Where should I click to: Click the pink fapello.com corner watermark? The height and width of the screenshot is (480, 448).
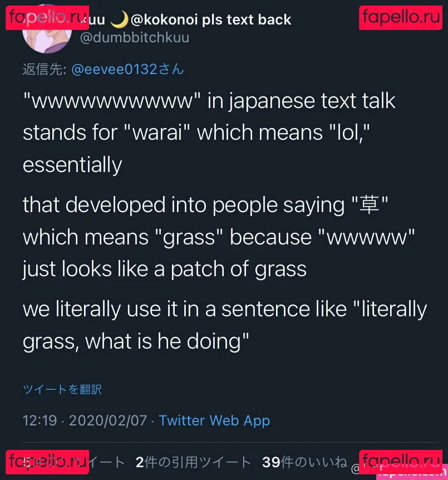(412, 473)
